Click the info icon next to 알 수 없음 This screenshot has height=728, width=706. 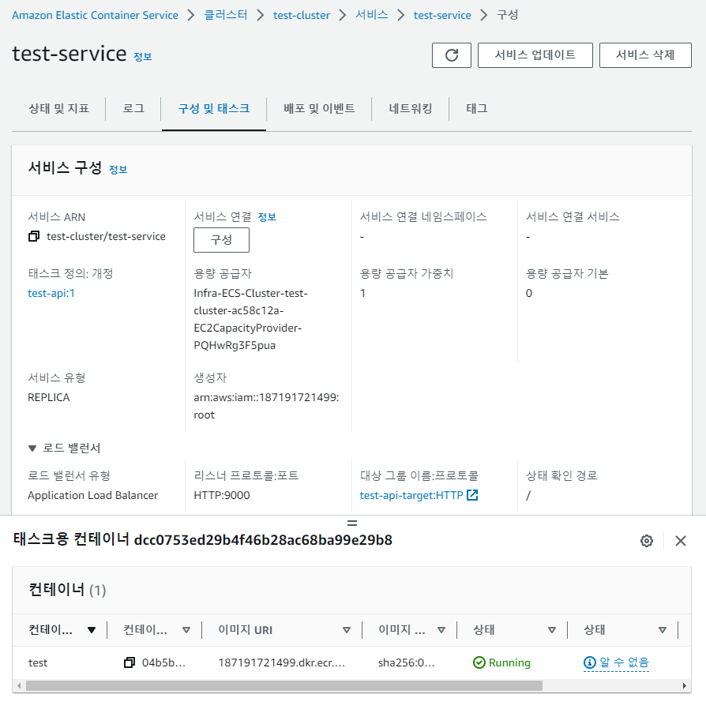click(589, 662)
